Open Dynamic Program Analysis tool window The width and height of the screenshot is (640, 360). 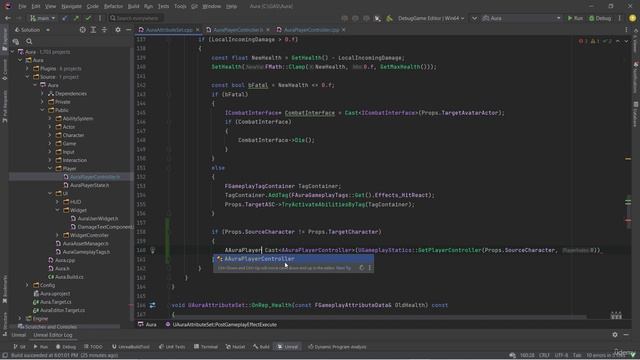337,347
